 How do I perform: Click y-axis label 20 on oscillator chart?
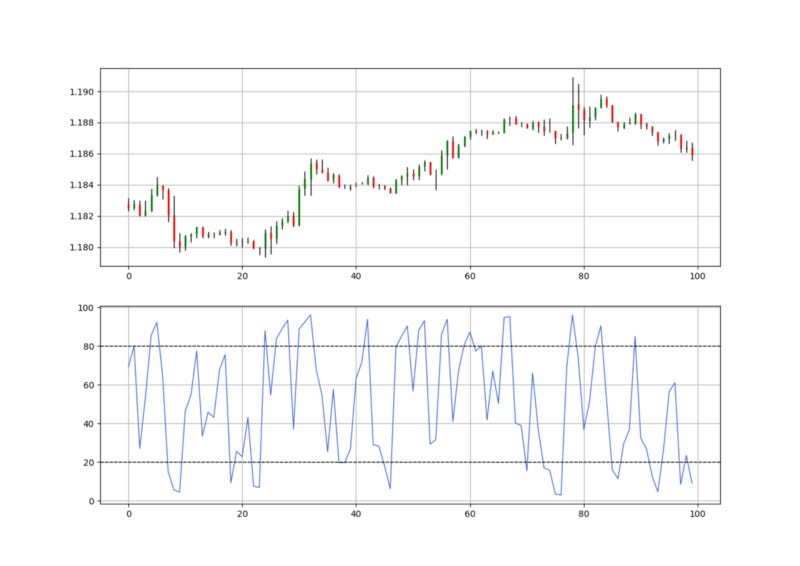[88, 463]
